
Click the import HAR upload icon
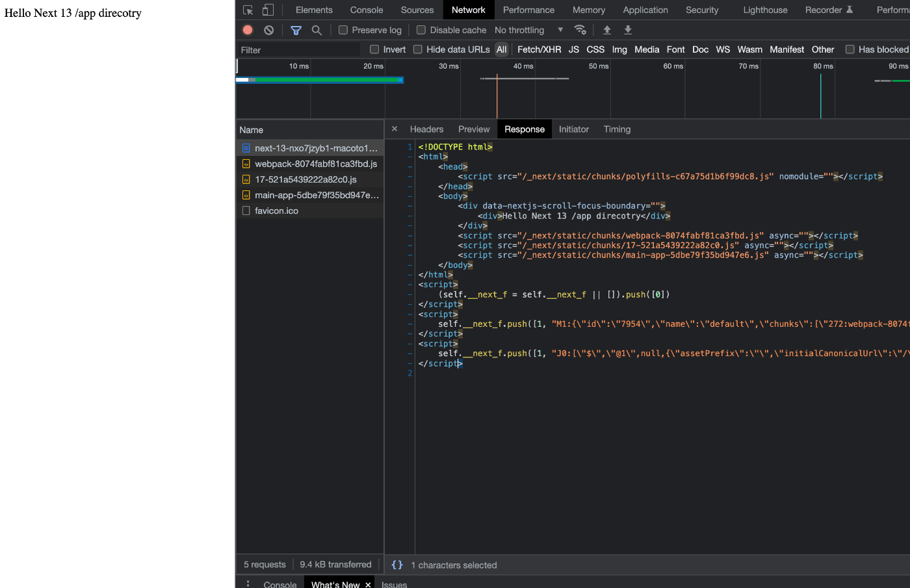coord(607,30)
